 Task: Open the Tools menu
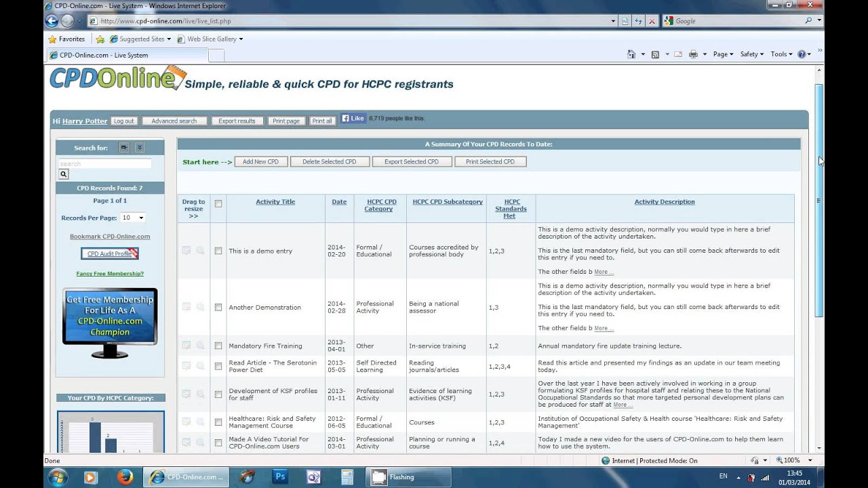781,54
